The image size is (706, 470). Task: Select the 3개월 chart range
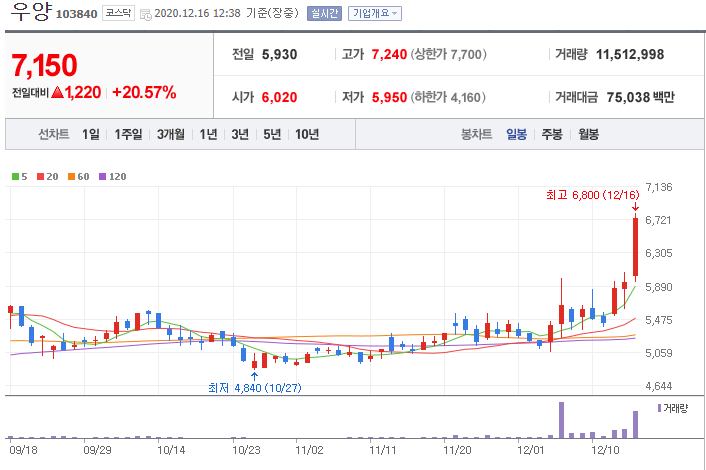(x=170, y=135)
